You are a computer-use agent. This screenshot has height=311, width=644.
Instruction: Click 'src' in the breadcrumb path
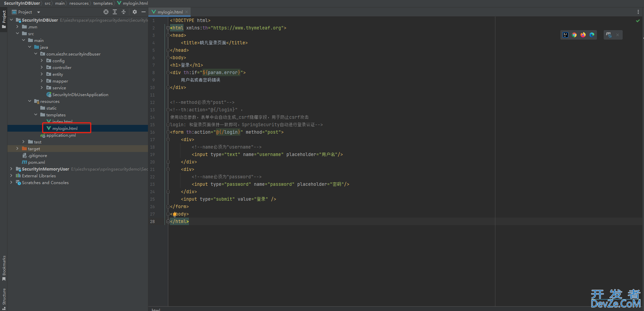(47, 3)
